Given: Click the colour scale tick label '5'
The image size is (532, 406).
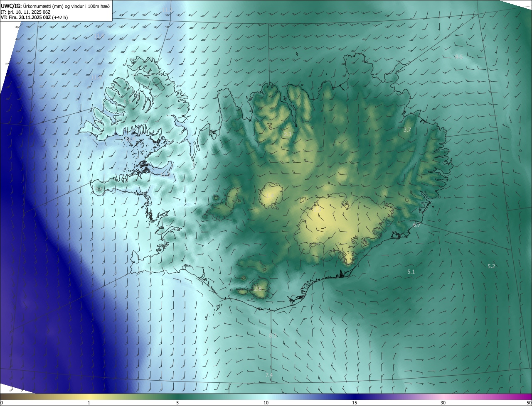Looking at the screenshot, I should click(177, 403).
